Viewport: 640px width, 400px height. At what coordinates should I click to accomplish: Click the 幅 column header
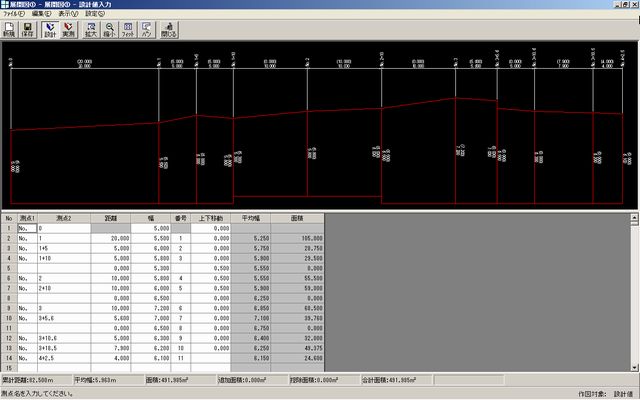pos(151,218)
